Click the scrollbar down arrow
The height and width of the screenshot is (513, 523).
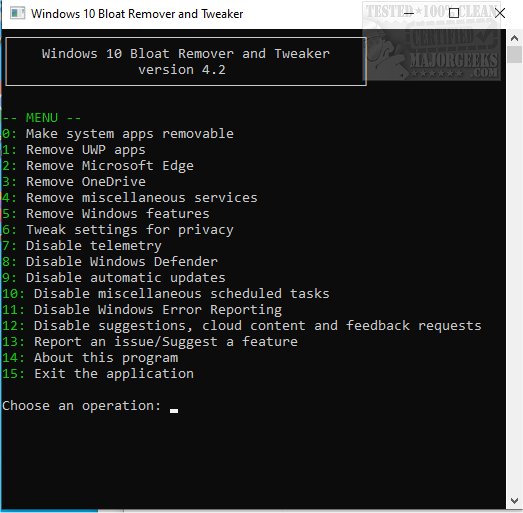[514, 501]
